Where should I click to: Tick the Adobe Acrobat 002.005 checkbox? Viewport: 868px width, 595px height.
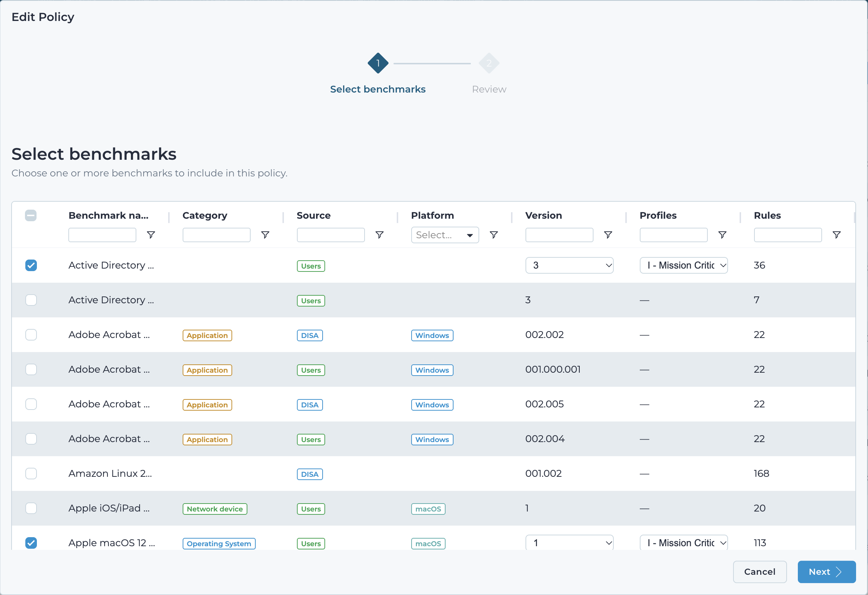coord(31,404)
